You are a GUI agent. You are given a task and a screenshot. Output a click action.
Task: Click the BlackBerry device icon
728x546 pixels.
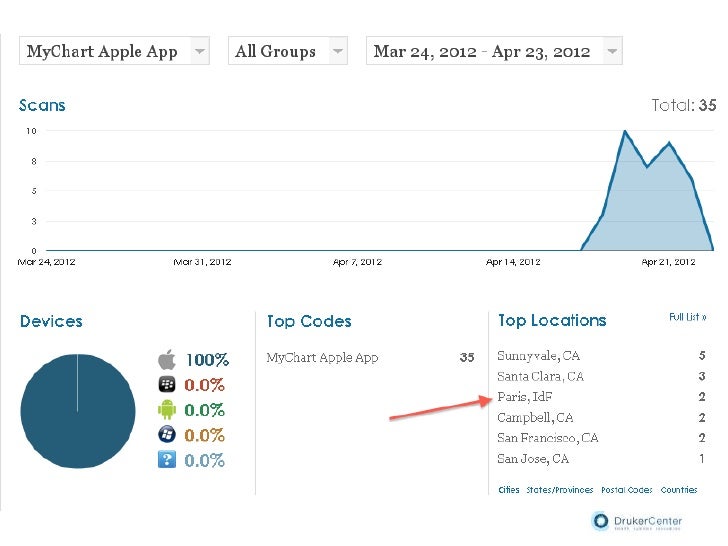pos(167,384)
